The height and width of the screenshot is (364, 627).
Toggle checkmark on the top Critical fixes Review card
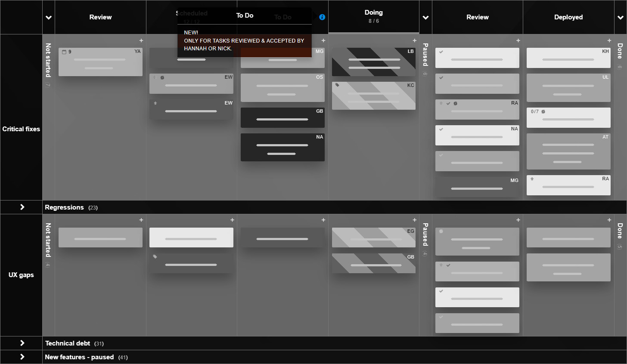tap(441, 52)
